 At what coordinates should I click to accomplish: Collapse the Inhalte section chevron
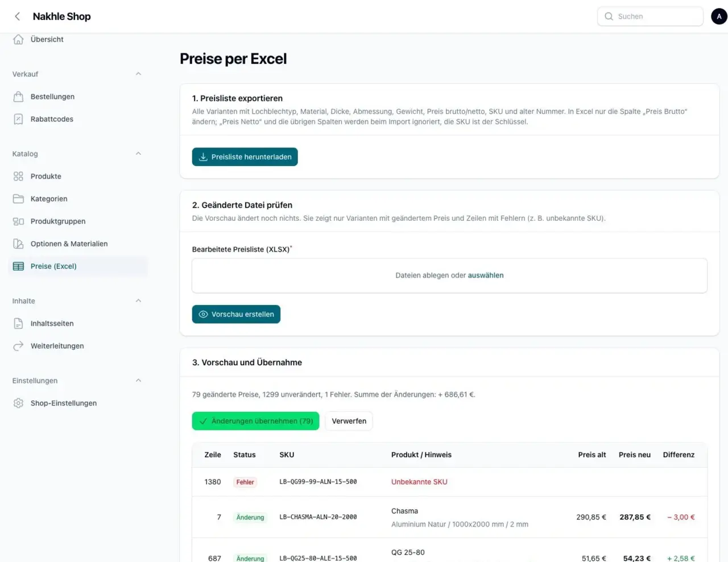tap(138, 301)
